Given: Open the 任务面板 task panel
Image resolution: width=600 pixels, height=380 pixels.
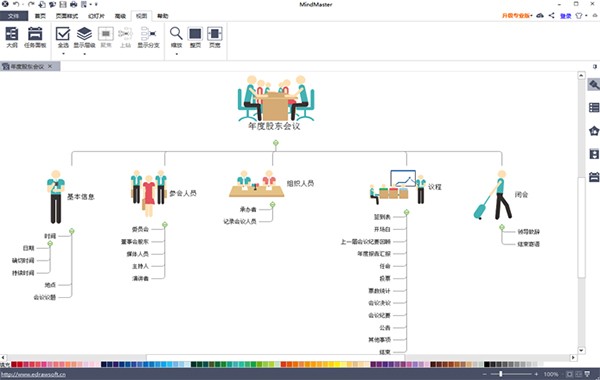Looking at the screenshot, I should pyautogui.click(x=35, y=38).
